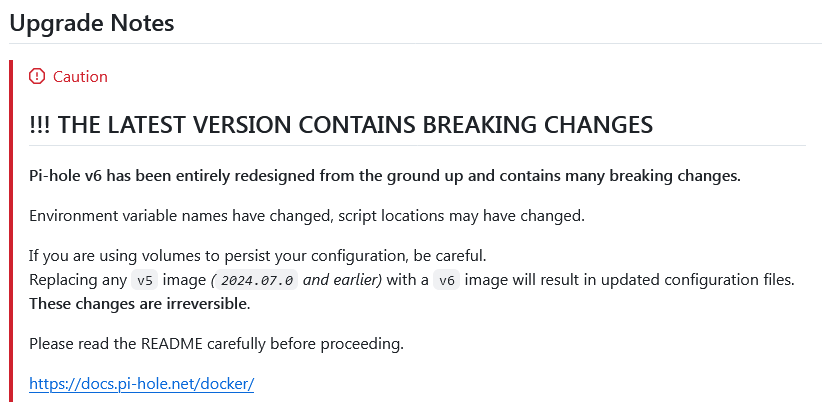Click the "Upgrade Notes" section heading
The width and height of the screenshot is (837, 414).
pos(92,23)
